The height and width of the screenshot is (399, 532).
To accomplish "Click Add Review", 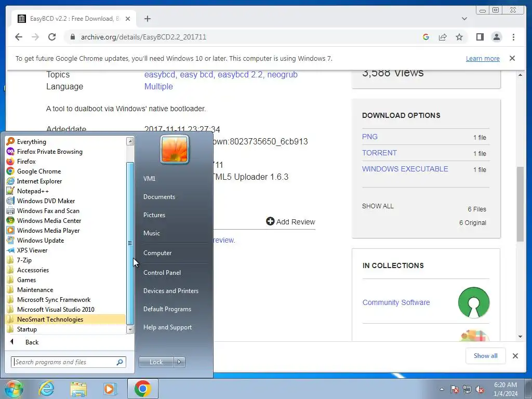I will pos(291,221).
